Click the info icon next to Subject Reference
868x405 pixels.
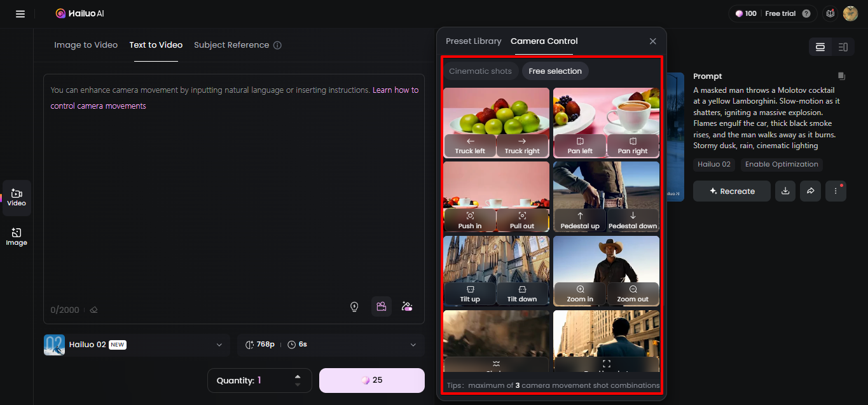[277, 45]
